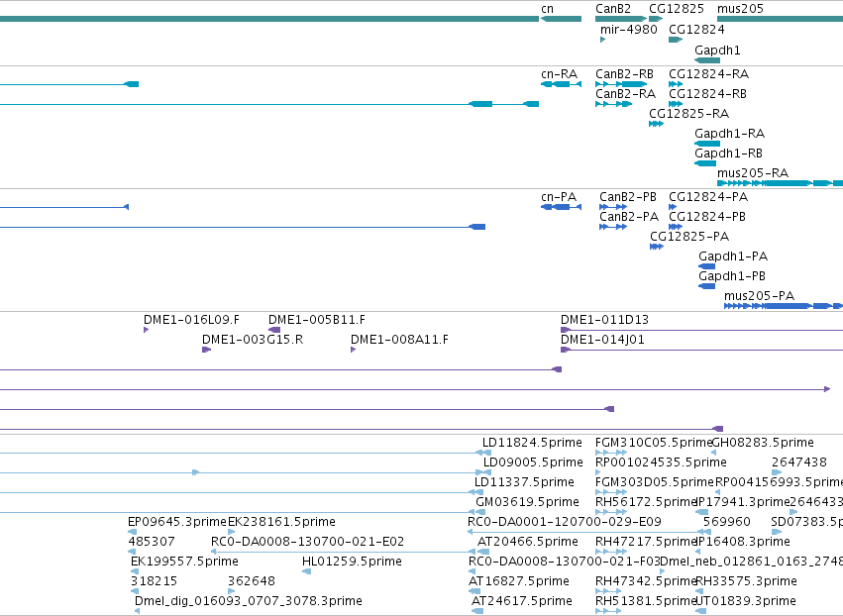
Task: Select the 362648 feature marker
Action: pyautogui.click(x=231, y=591)
